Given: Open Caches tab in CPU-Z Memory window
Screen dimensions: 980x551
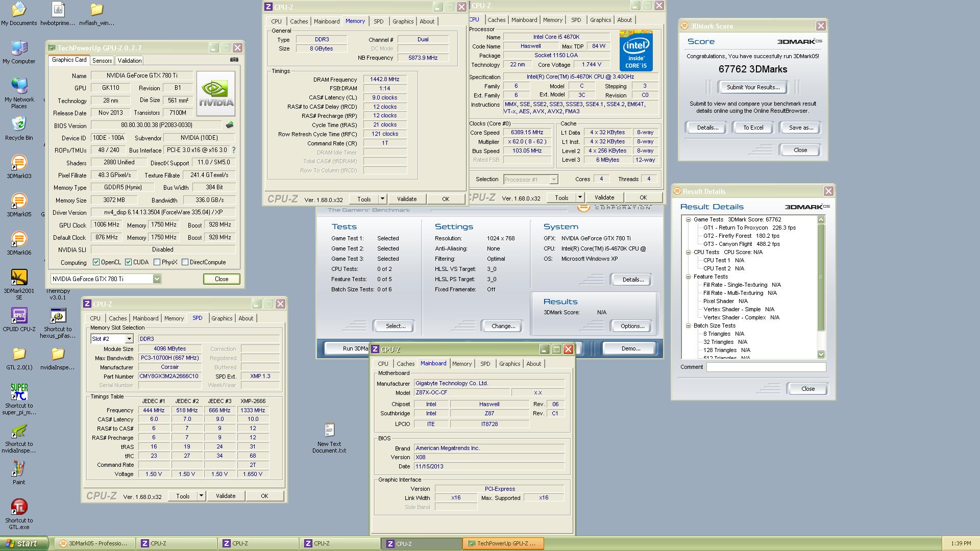Looking at the screenshot, I should tap(299, 21).
